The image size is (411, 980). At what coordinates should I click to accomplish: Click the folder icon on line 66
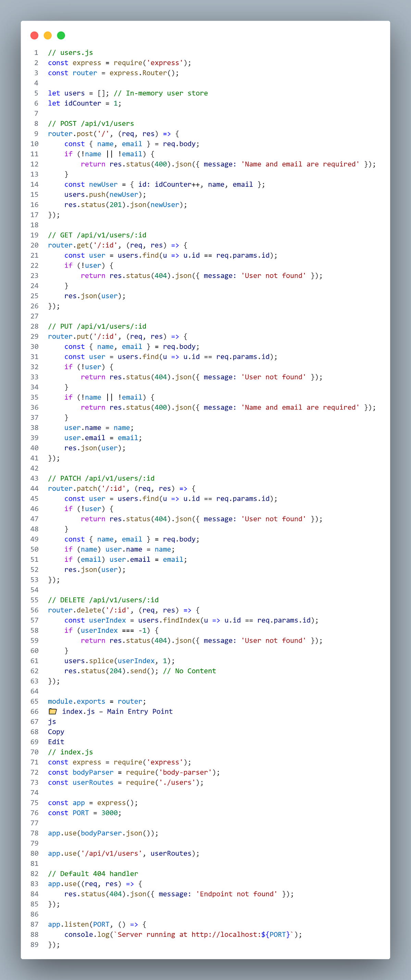coord(53,711)
